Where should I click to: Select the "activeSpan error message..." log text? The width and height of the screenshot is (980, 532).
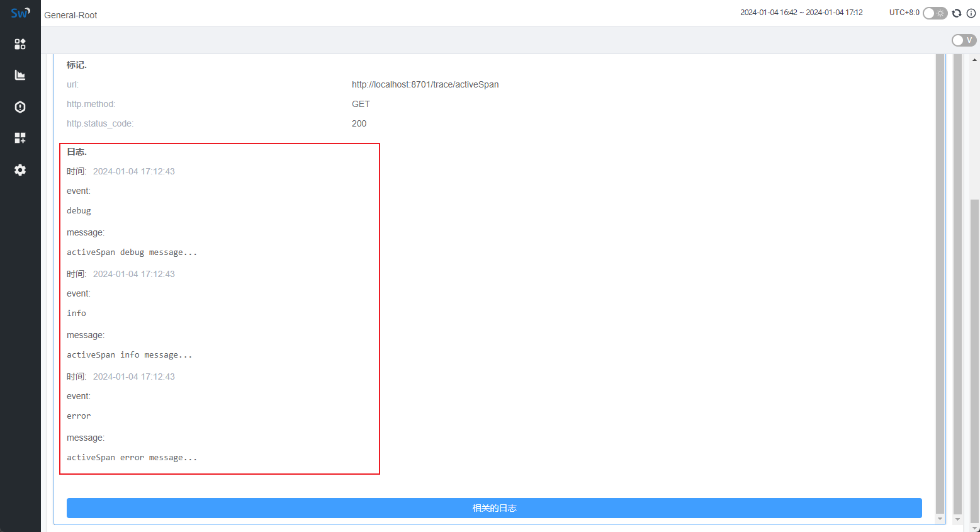coord(132,458)
